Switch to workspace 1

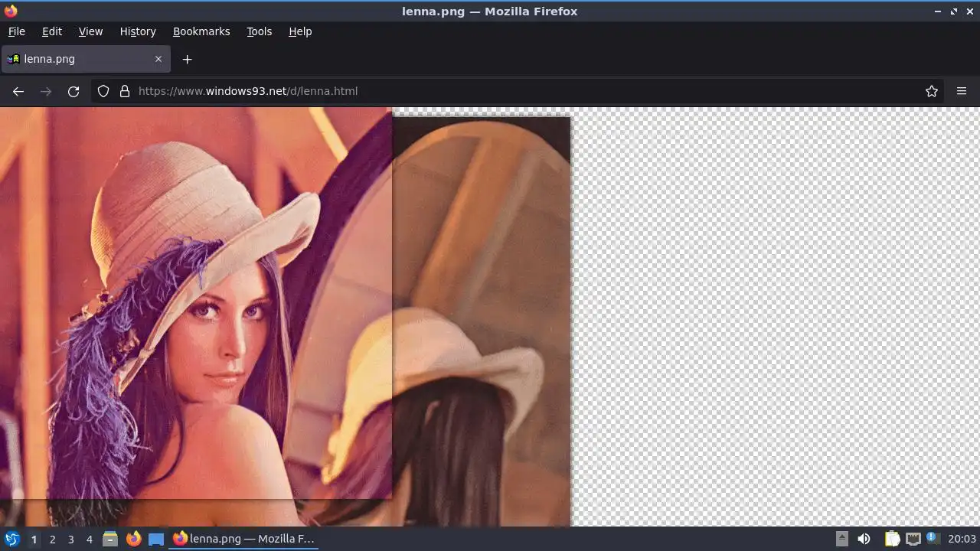34,539
